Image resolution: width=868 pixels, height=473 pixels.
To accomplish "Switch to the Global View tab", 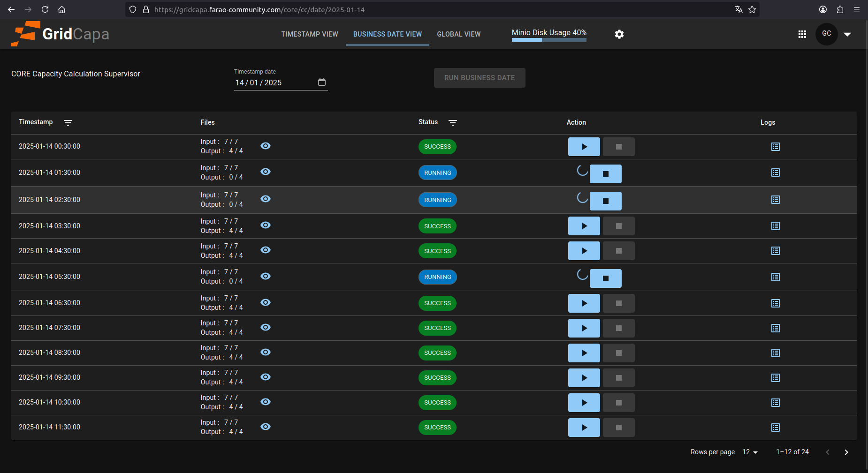I will (458, 34).
